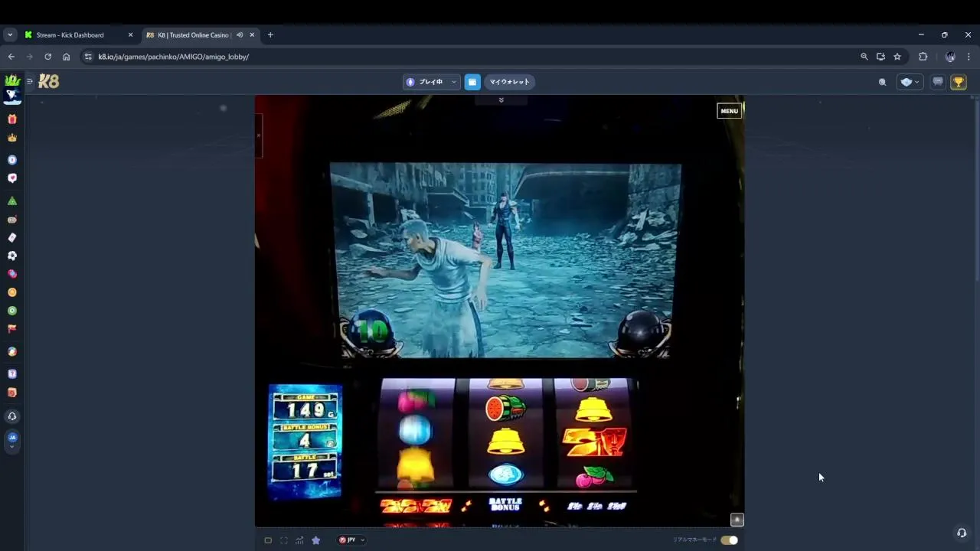Image resolution: width=980 pixels, height=551 pixels.
Task: View site information icon in address bar
Action: [88, 57]
